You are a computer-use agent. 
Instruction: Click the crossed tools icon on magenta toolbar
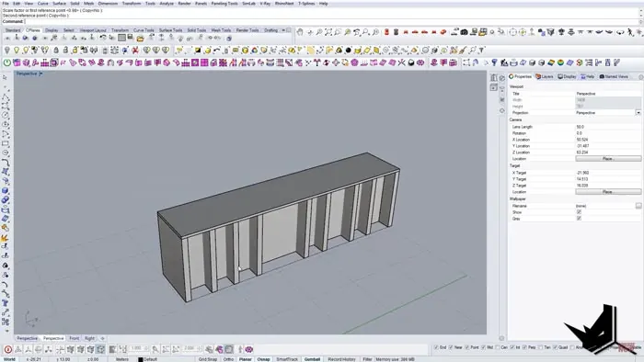[x=401, y=62]
